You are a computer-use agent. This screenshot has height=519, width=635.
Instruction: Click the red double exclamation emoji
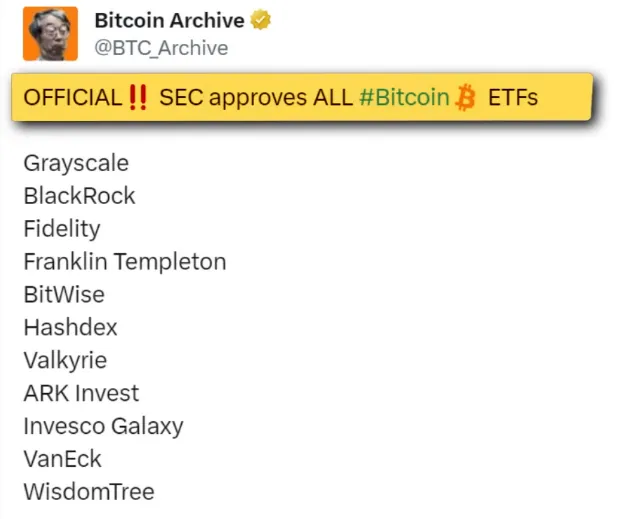click(x=139, y=97)
